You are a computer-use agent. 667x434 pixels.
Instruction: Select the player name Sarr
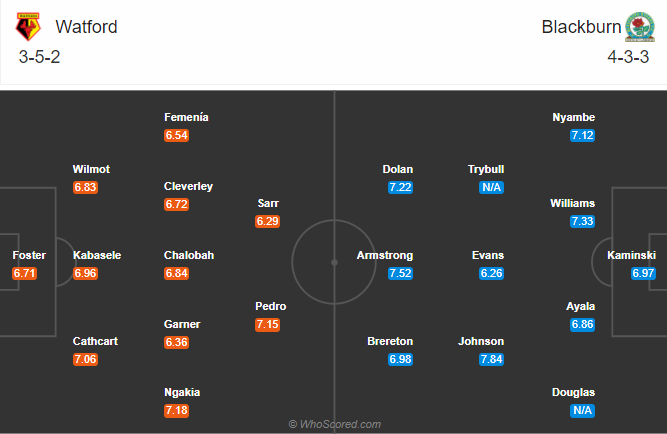(x=268, y=203)
